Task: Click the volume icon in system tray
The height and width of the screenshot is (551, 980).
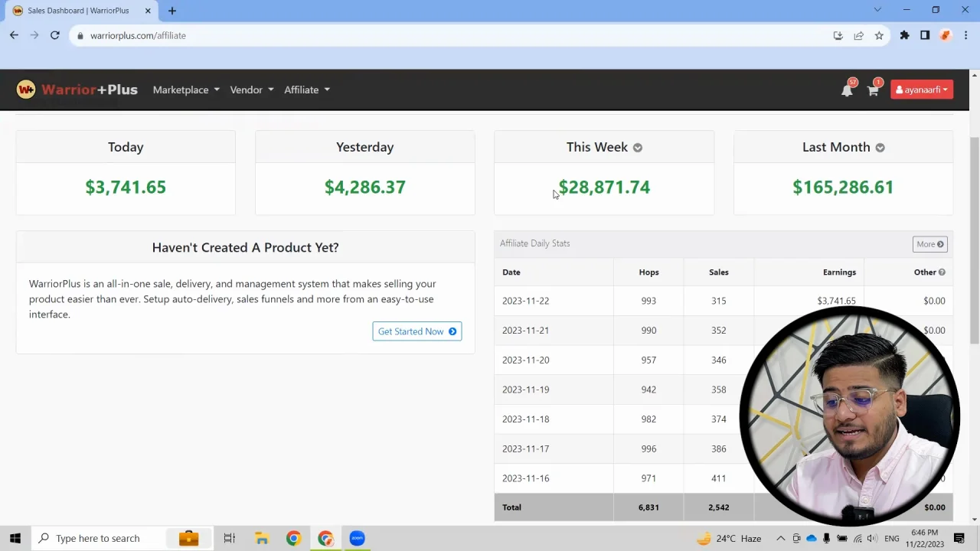Action: point(872,538)
